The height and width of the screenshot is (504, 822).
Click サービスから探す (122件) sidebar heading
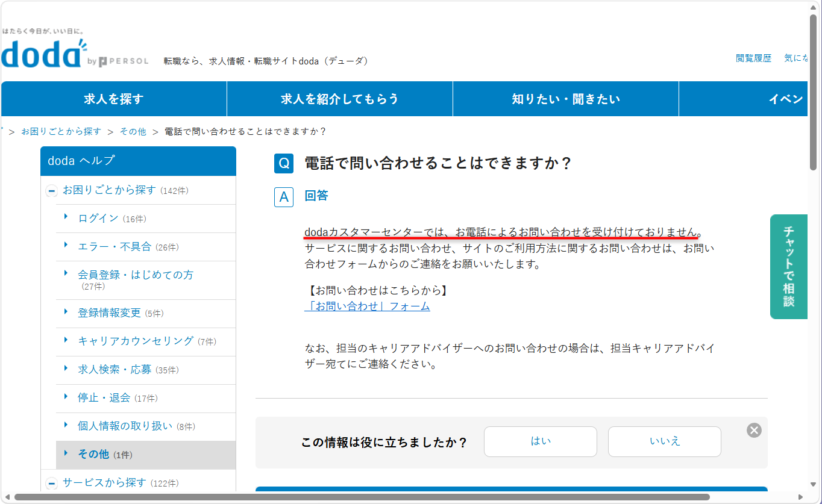tap(121, 483)
